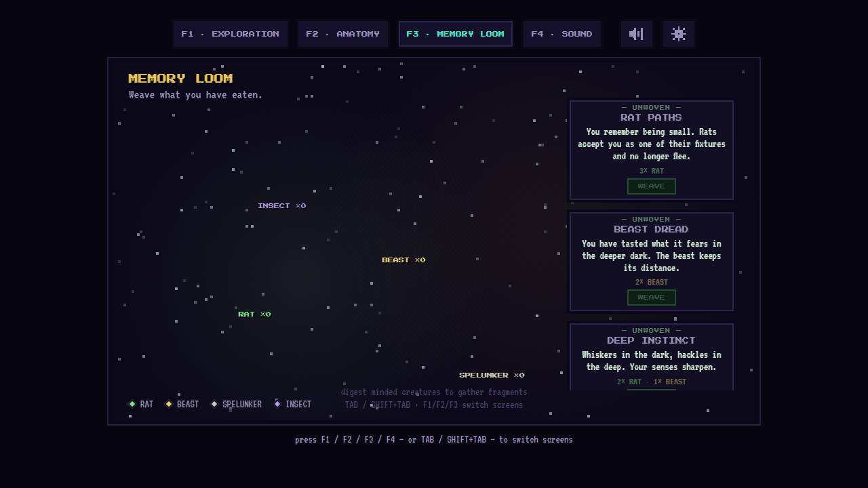Select the SPELUNKER ×0 fragment node
This screenshot has width=868, height=488.
tap(492, 375)
